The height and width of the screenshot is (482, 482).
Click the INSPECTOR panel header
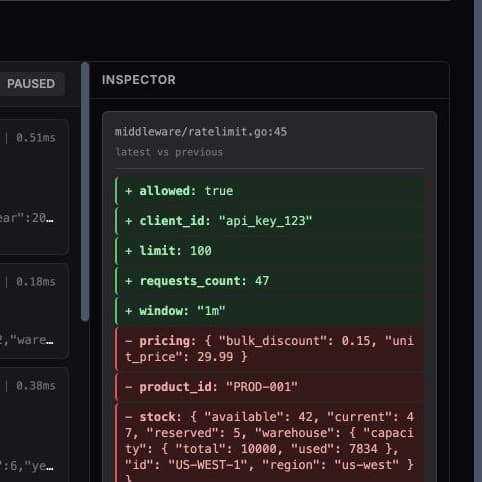138,80
